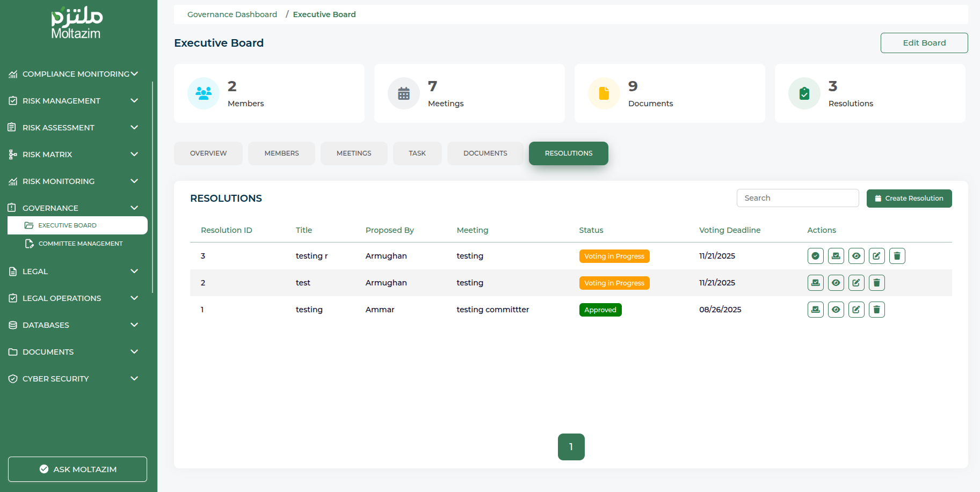The height and width of the screenshot is (492, 980).
Task: Click the approve checkmark icon for resolution 3
Action: [815, 256]
